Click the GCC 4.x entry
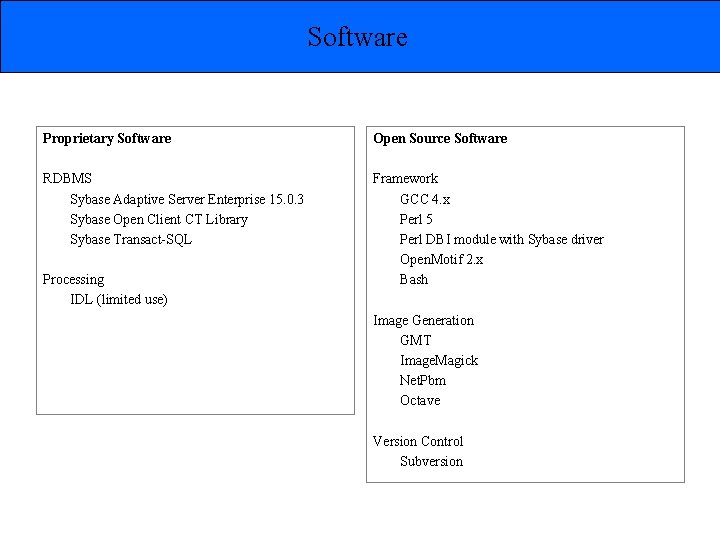This screenshot has height=540, width=720. point(425,199)
